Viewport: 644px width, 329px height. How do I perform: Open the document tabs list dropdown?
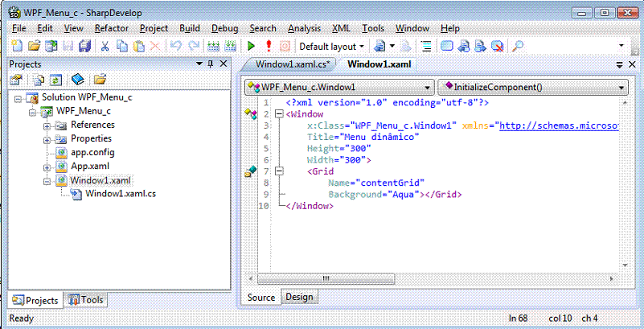[620, 64]
